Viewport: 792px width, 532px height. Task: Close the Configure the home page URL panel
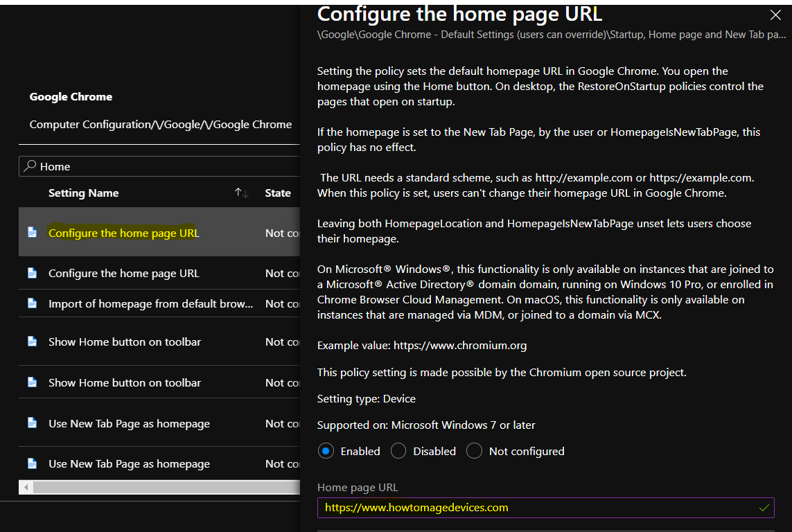775,15
